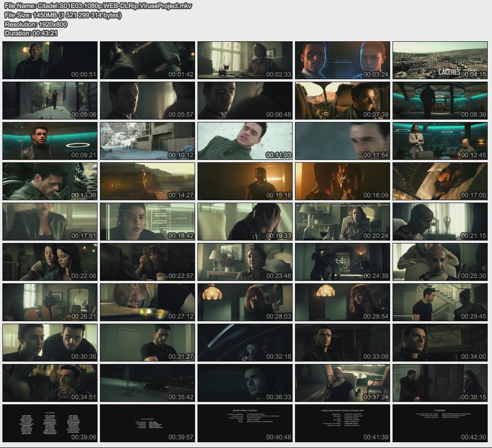Select the frame stamped 00:13:36
Viewport: 492px width, 448px height.
(50, 181)
